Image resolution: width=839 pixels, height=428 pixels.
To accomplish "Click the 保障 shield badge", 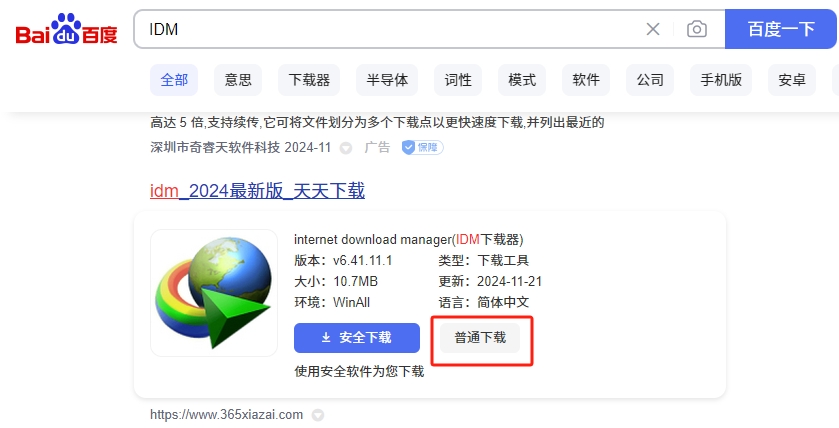I will pyautogui.click(x=422, y=147).
